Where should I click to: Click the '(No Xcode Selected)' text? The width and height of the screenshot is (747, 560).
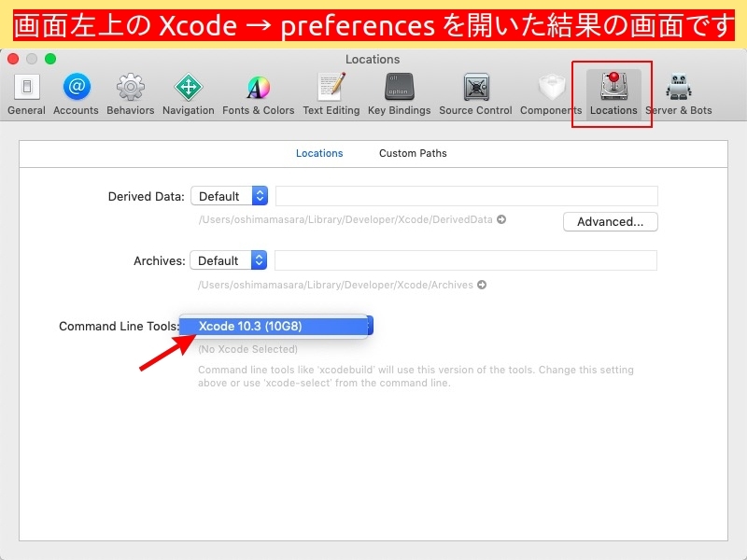247,349
